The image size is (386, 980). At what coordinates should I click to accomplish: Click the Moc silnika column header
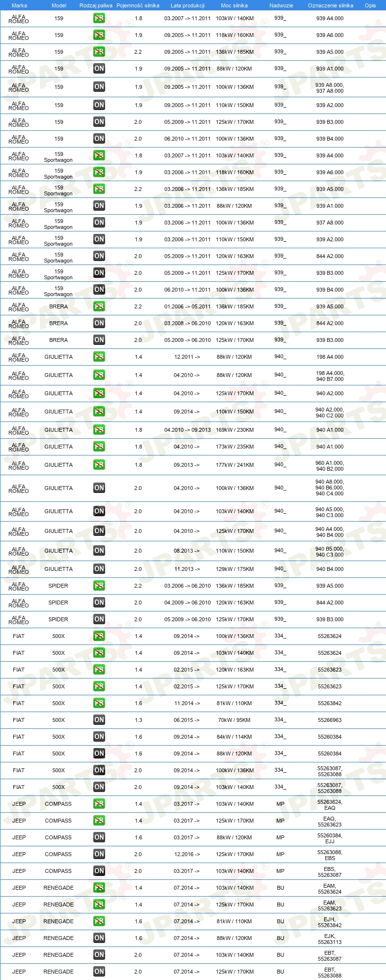pyautogui.click(x=234, y=5)
